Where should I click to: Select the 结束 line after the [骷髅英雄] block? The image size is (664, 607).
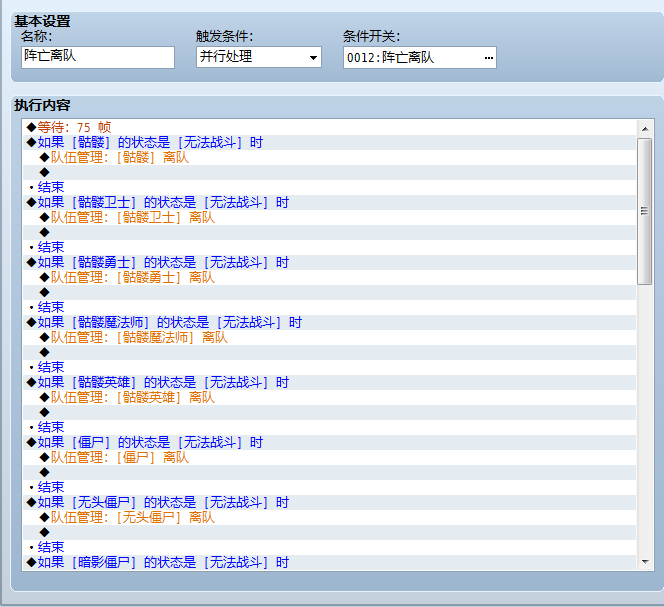[x=329, y=427]
